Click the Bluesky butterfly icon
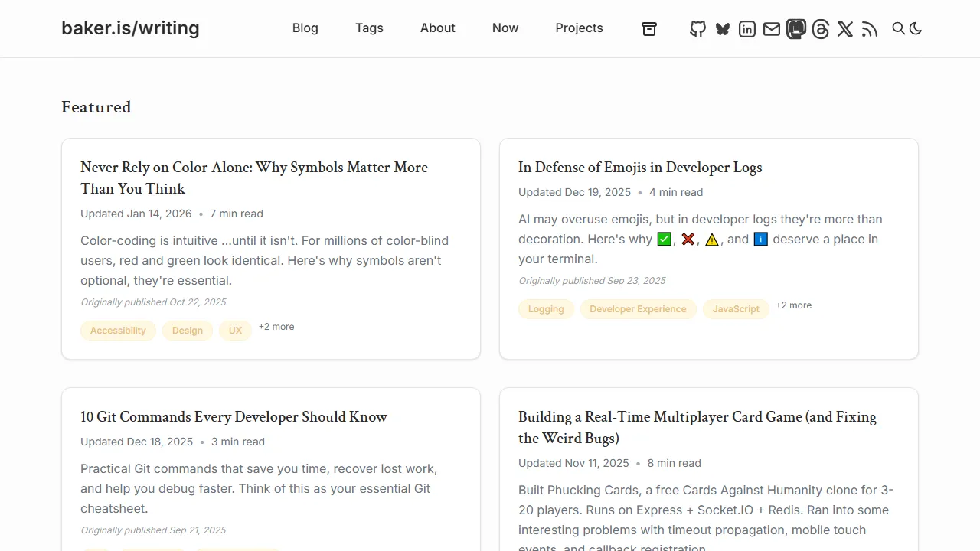980x551 pixels. [722, 28]
